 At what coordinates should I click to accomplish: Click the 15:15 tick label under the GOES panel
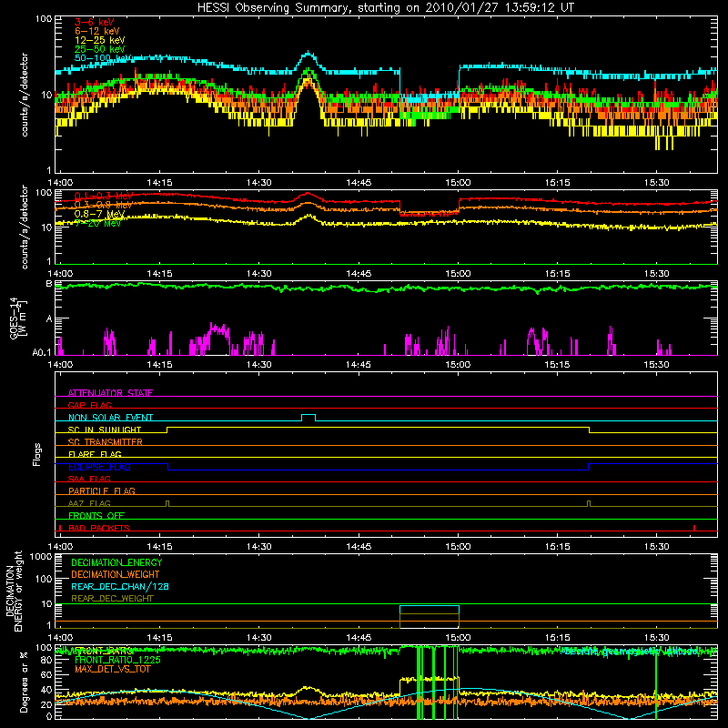[558, 365]
